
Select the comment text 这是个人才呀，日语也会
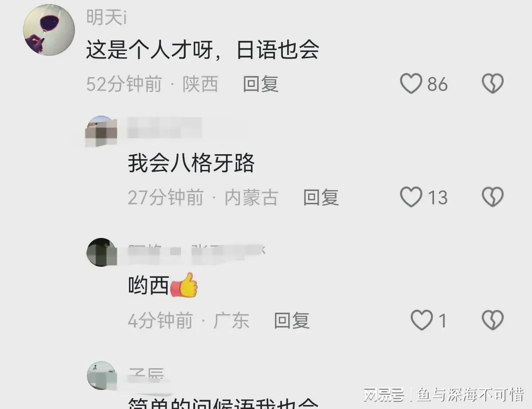(x=203, y=50)
